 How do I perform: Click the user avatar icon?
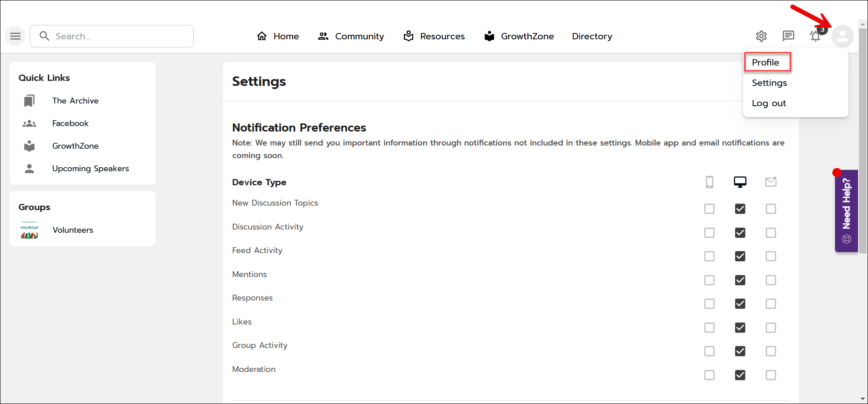pos(842,36)
